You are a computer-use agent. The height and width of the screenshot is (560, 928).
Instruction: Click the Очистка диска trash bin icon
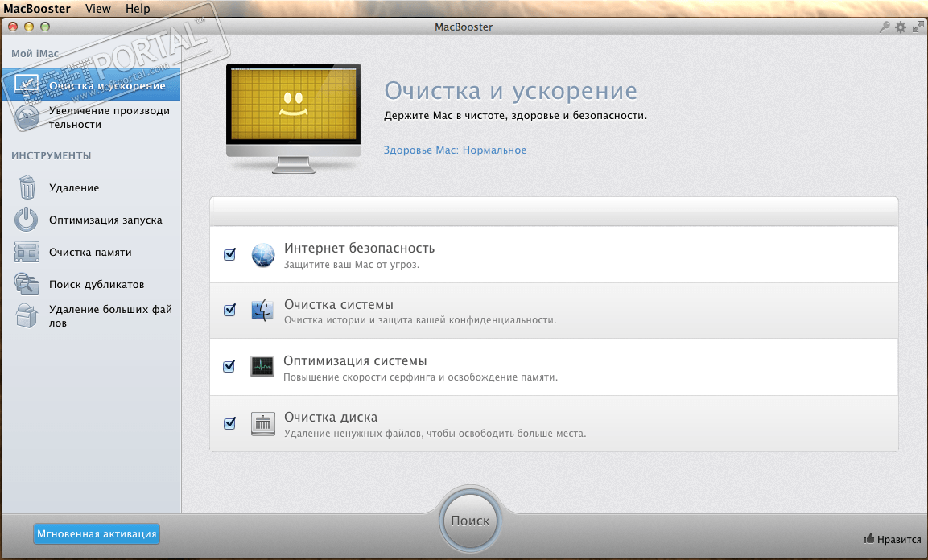tap(262, 424)
